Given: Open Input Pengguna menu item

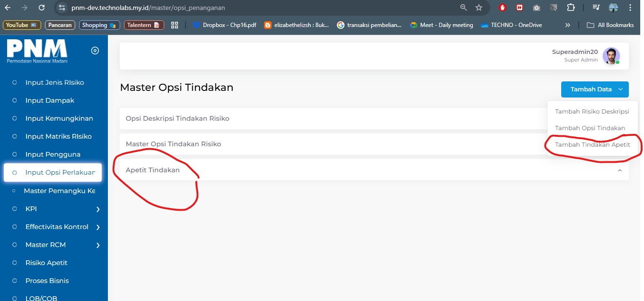Looking at the screenshot, I should pos(54,154).
